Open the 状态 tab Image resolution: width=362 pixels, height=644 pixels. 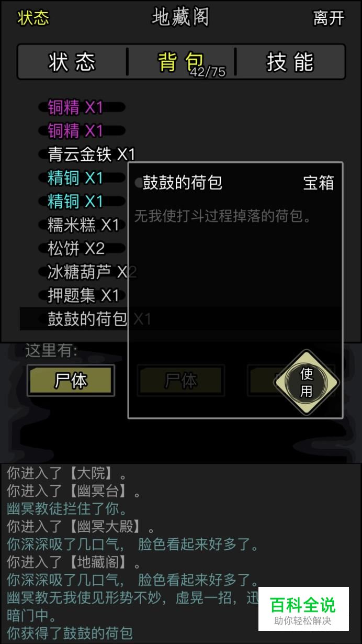(x=72, y=62)
